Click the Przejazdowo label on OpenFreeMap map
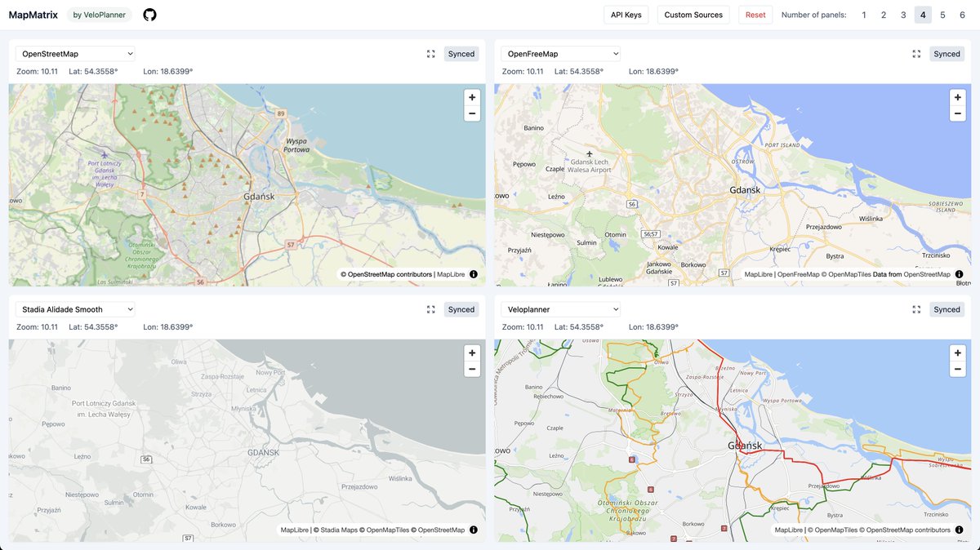The width and height of the screenshot is (980, 550). [824, 228]
